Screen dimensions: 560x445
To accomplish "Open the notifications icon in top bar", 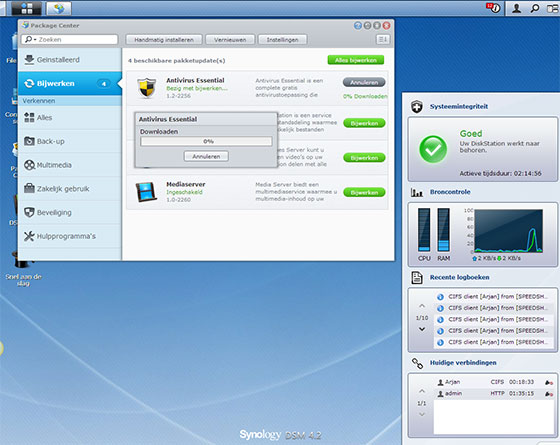I will click(x=493, y=8).
